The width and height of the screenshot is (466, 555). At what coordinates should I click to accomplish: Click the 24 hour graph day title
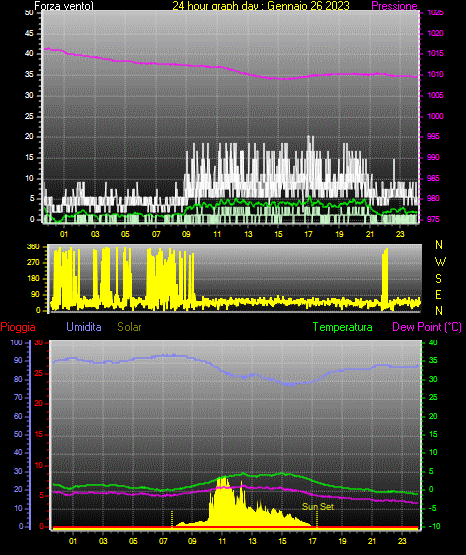[x=261, y=6]
